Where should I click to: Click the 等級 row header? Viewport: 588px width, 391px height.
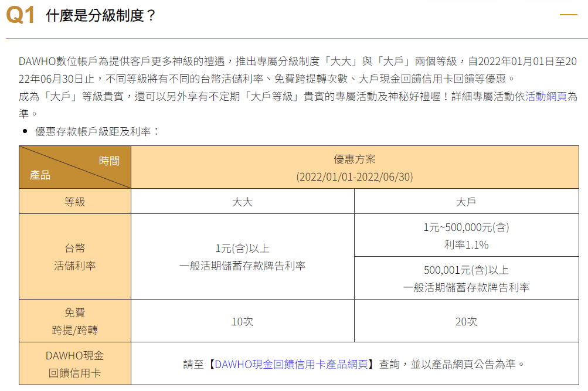75,202
